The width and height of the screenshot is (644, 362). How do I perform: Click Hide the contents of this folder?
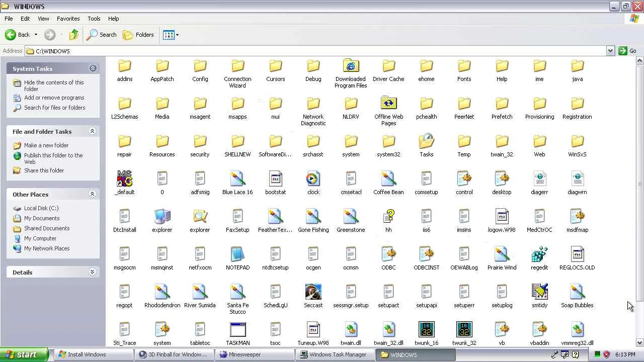[x=54, y=85]
